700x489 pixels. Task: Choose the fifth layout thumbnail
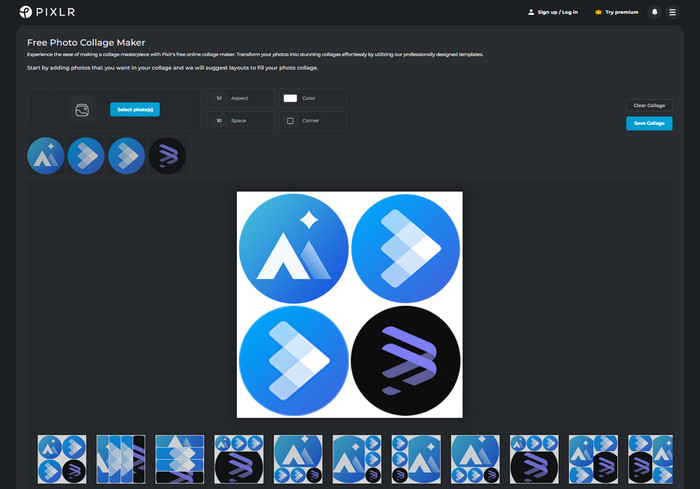point(298,460)
